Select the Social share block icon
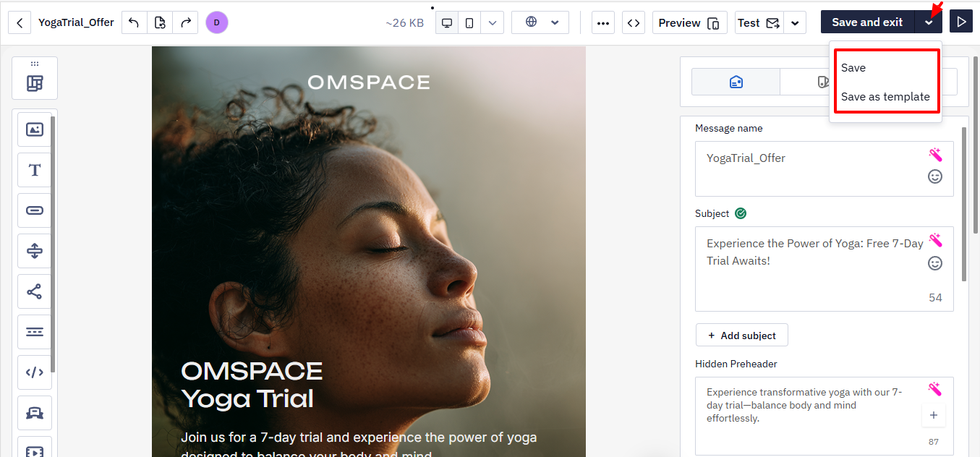The width and height of the screenshot is (980, 457). click(35, 292)
